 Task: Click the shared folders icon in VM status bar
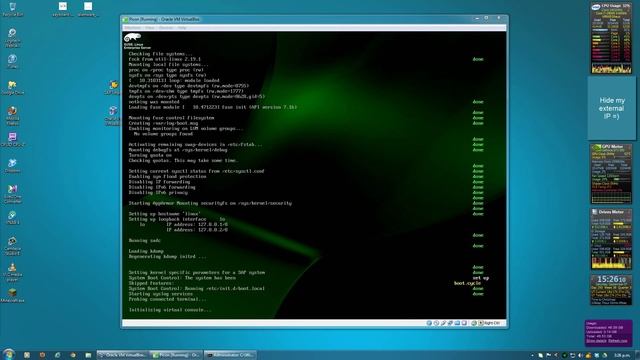coord(457,323)
